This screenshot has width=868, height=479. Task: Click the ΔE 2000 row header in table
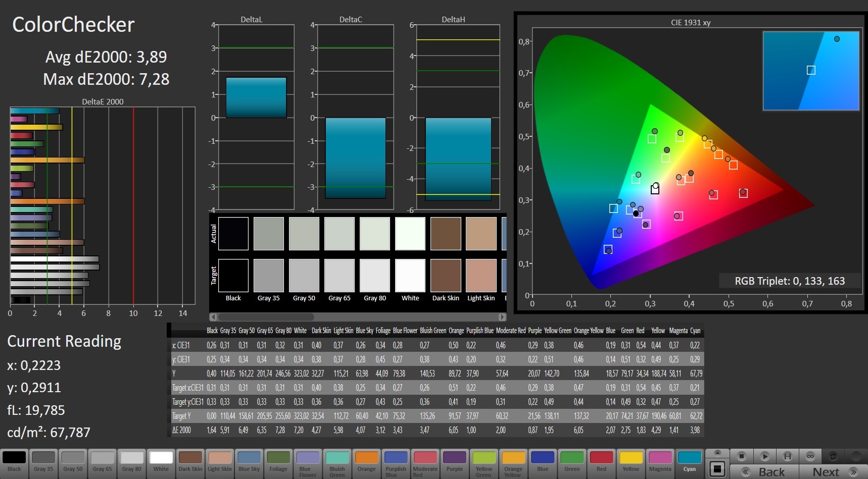181,430
